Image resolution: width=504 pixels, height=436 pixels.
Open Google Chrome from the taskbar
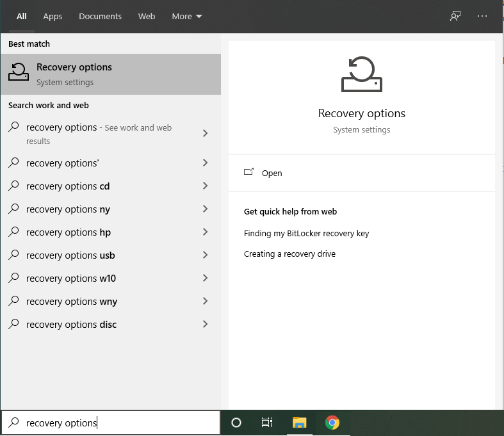[x=332, y=423]
